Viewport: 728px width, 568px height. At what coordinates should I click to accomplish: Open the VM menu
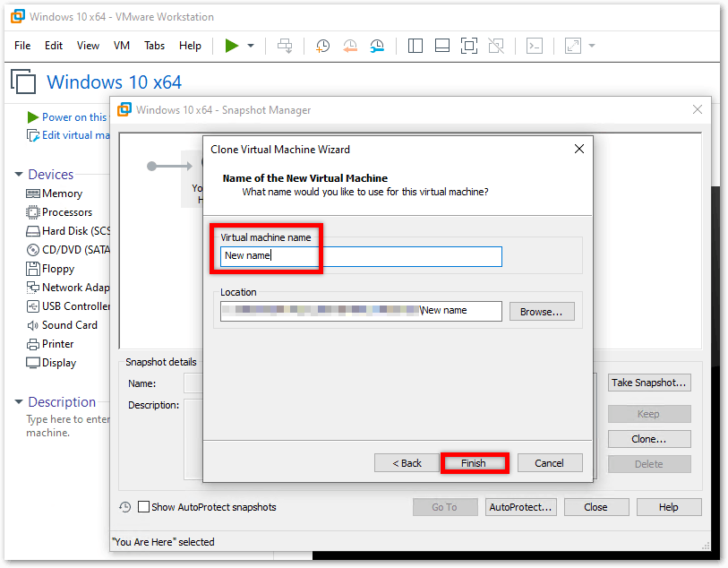click(x=121, y=46)
